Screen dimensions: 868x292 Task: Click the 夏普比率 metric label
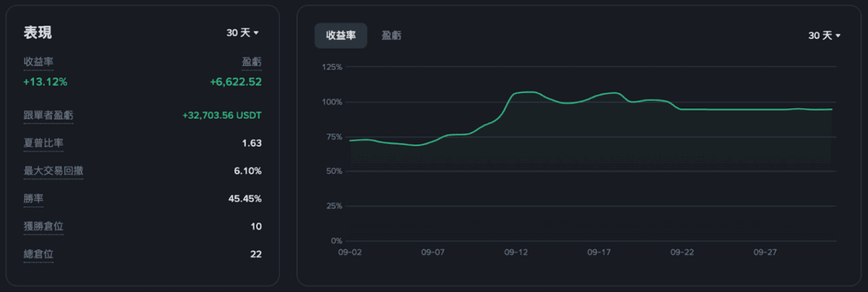pos(43,143)
